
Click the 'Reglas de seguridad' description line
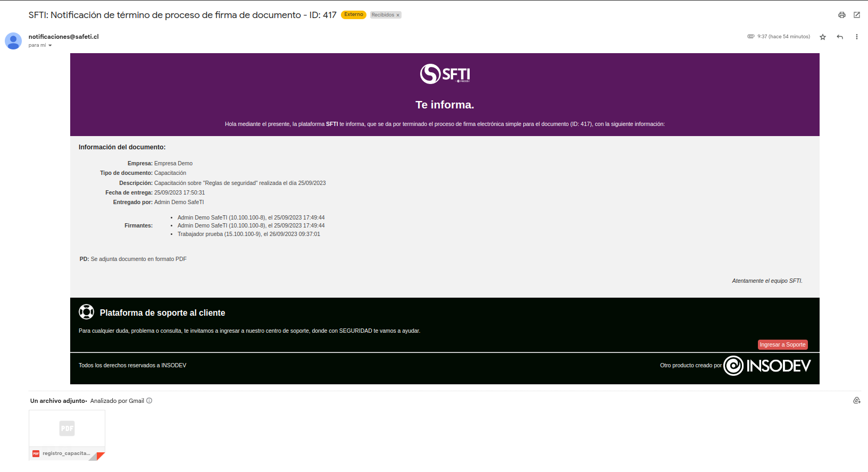coord(240,183)
